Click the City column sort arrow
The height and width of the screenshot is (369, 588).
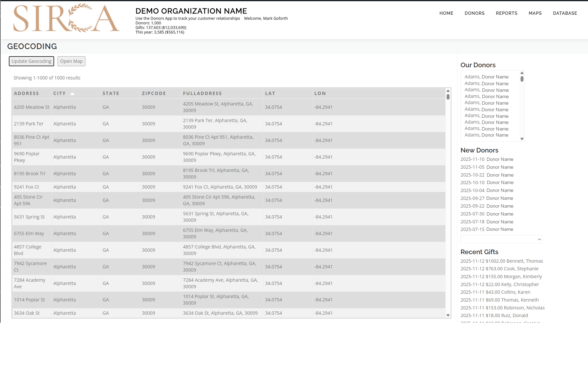(x=72, y=94)
